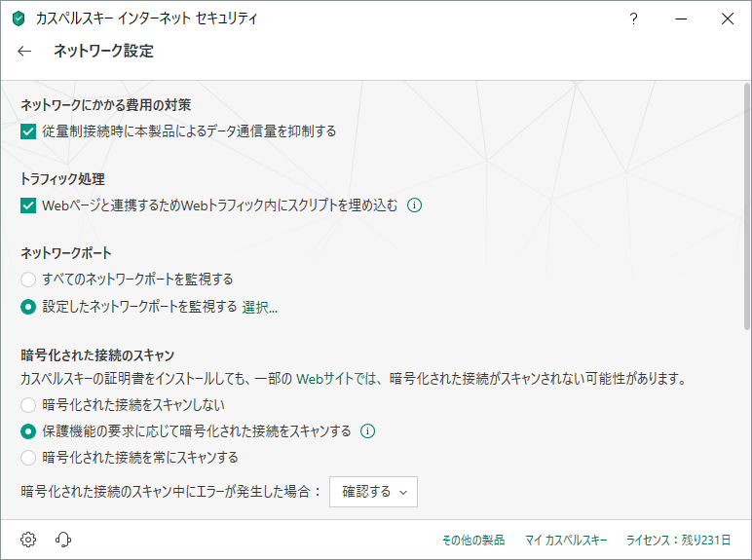This screenshot has width=752, height=560.
Task: Show info icon for scanning on protection request
Action: click(368, 431)
